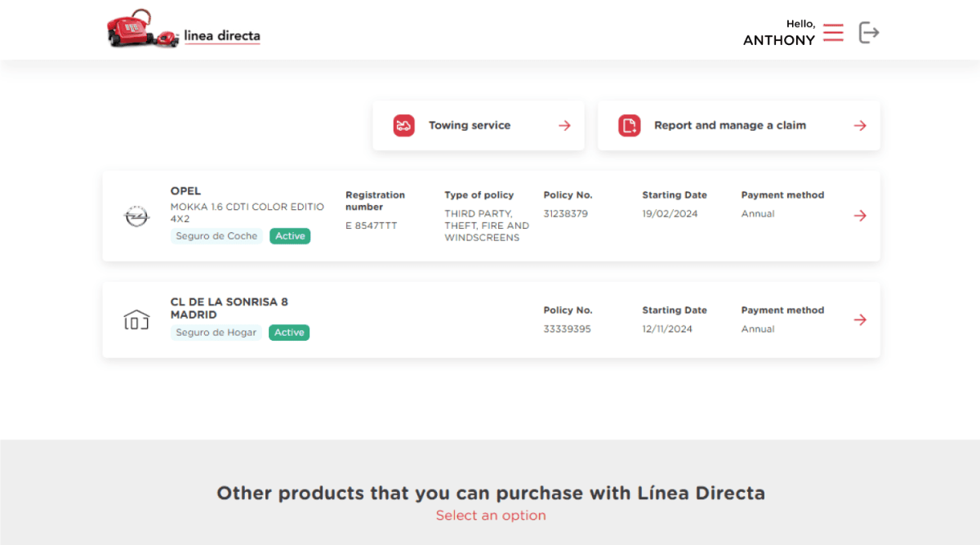The height and width of the screenshot is (545, 980).
Task: Click the arrow beside Report and manage a claim
Action: [860, 125]
